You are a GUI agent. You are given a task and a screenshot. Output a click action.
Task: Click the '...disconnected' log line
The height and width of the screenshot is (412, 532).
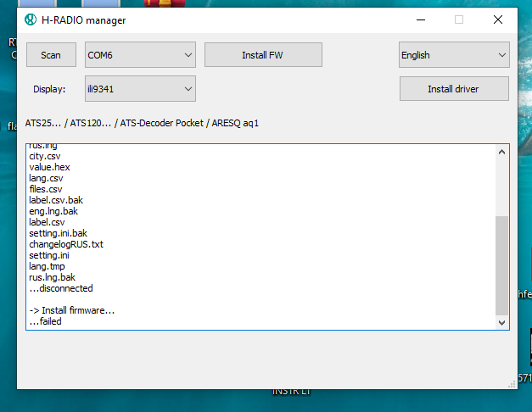(x=60, y=288)
